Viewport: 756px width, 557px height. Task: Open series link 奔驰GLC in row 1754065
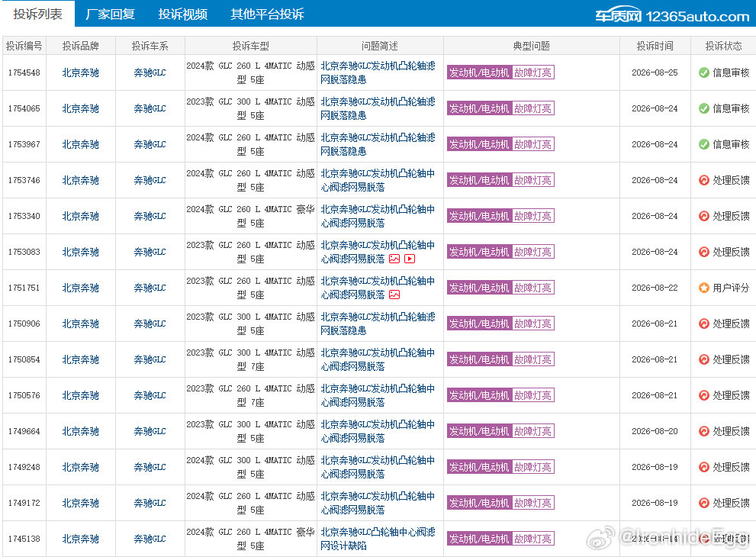(150, 108)
